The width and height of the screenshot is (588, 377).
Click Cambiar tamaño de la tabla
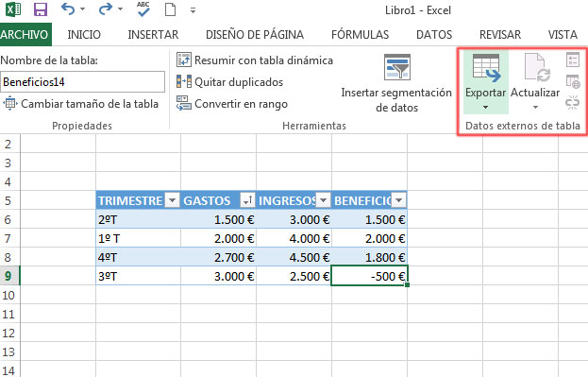80,104
